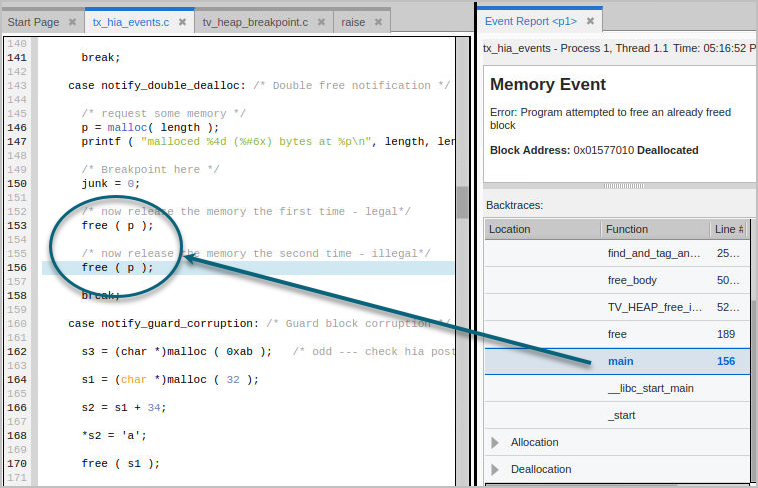Close the tx_hia_events.c tab
The image size is (758, 488).
click(x=181, y=21)
